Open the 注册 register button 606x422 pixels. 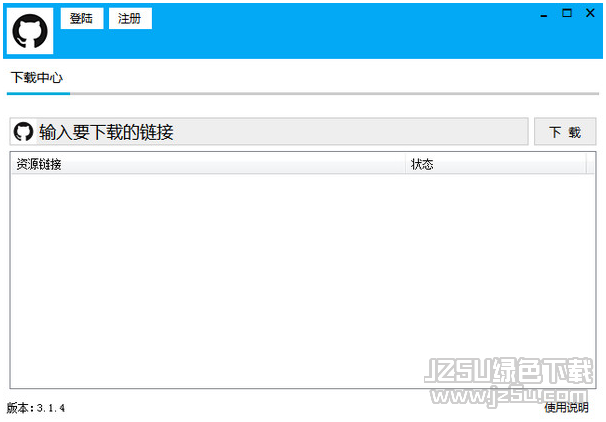tap(130, 18)
